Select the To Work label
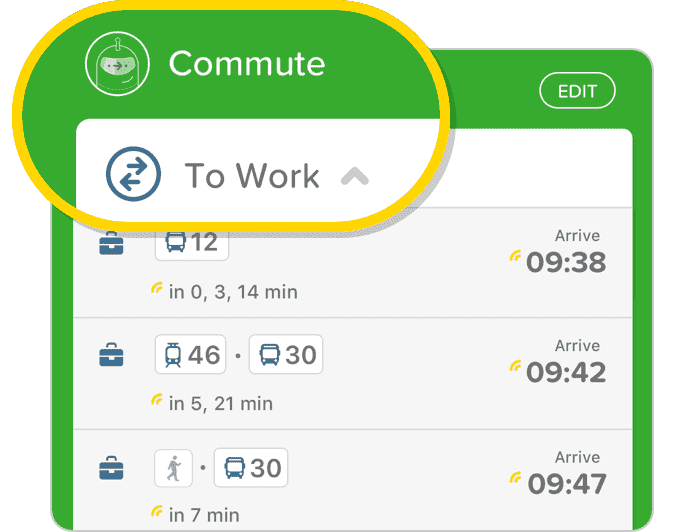Image resolution: width=700 pixels, height=532 pixels. click(252, 176)
